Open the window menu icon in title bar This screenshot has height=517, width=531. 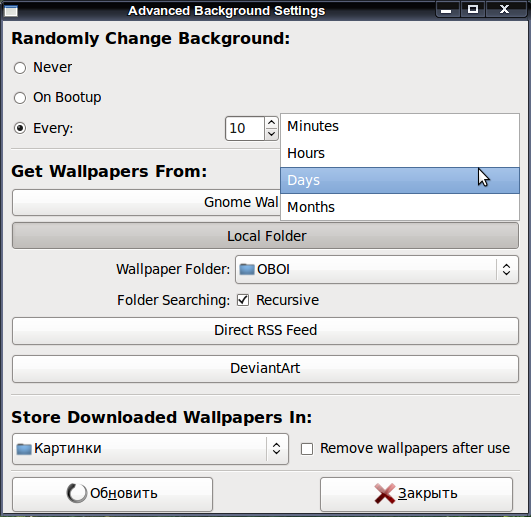(x=11, y=10)
